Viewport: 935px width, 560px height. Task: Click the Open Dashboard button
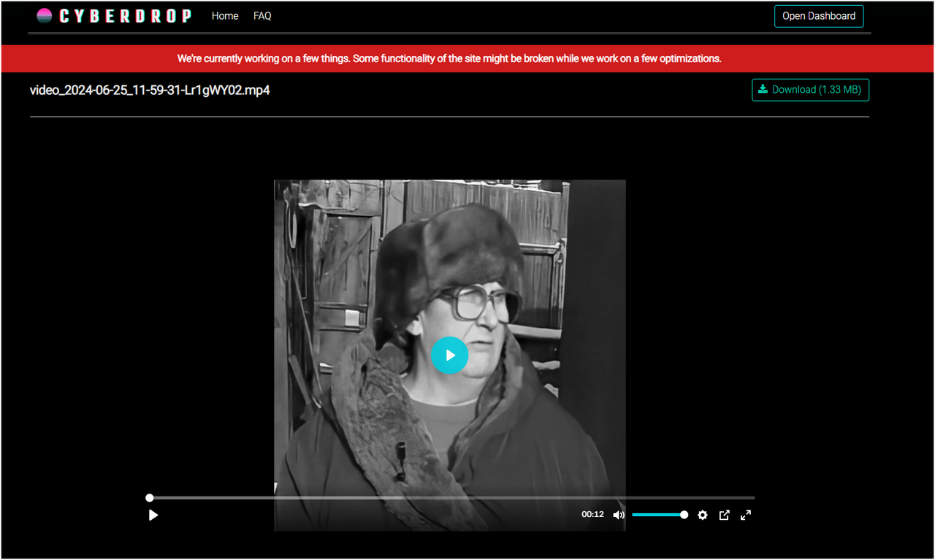click(x=819, y=16)
